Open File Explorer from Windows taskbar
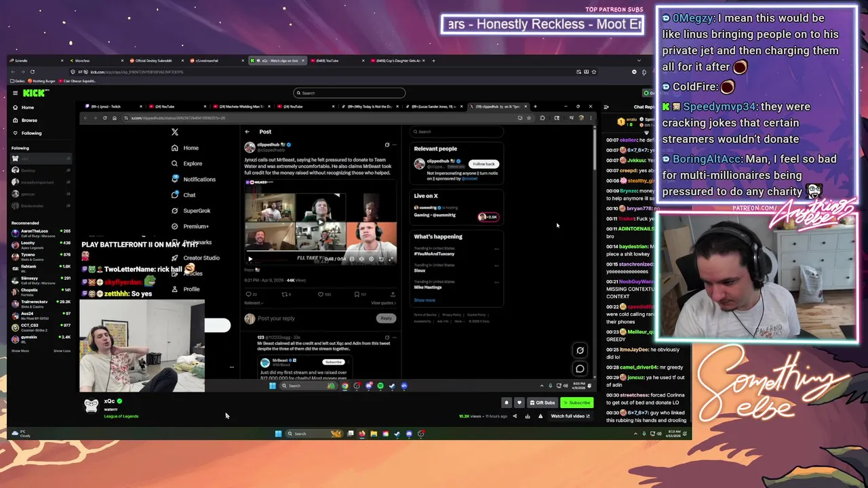 tap(374, 434)
